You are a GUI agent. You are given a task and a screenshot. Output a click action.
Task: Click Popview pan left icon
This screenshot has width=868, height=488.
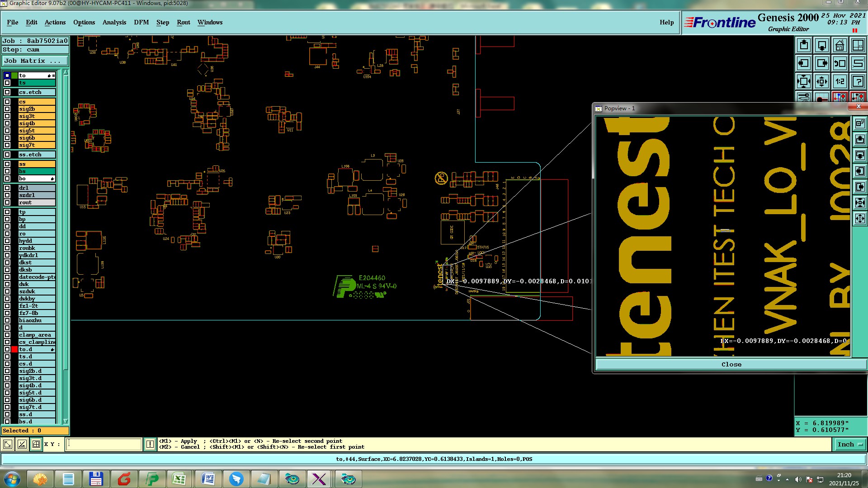[860, 171]
